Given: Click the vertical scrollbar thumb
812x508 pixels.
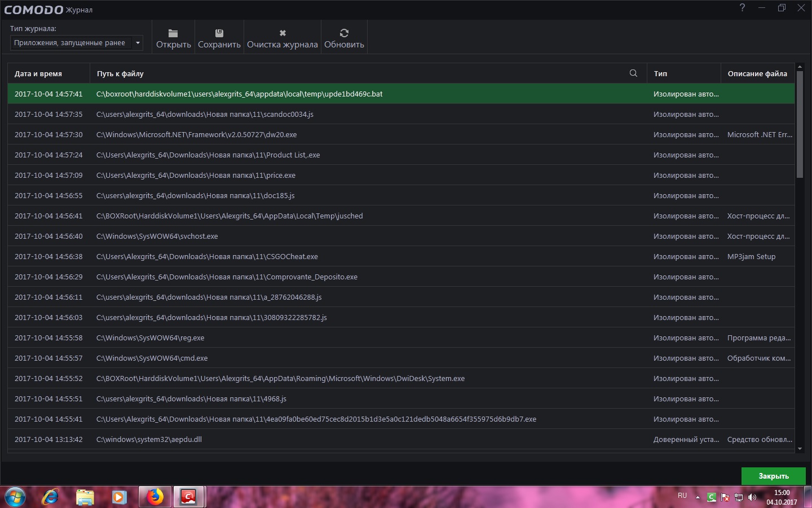Looking at the screenshot, I should 800,124.
